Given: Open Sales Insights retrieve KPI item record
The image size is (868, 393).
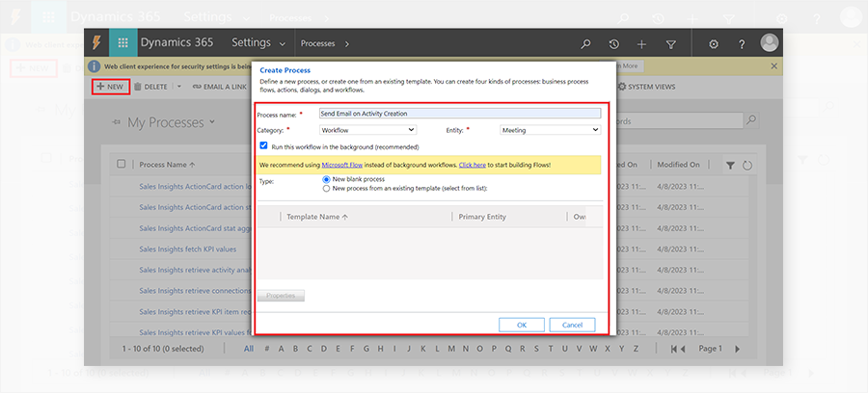Looking at the screenshot, I should coord(195,312).
